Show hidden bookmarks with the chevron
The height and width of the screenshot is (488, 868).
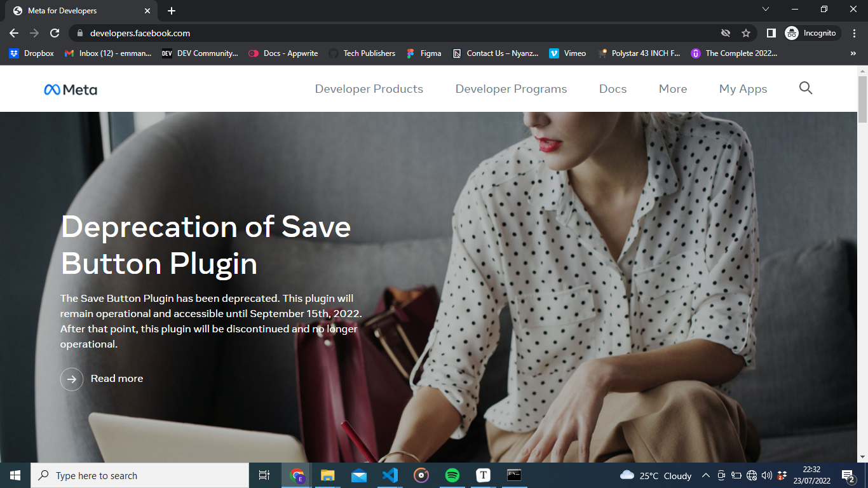click(853, 53)
